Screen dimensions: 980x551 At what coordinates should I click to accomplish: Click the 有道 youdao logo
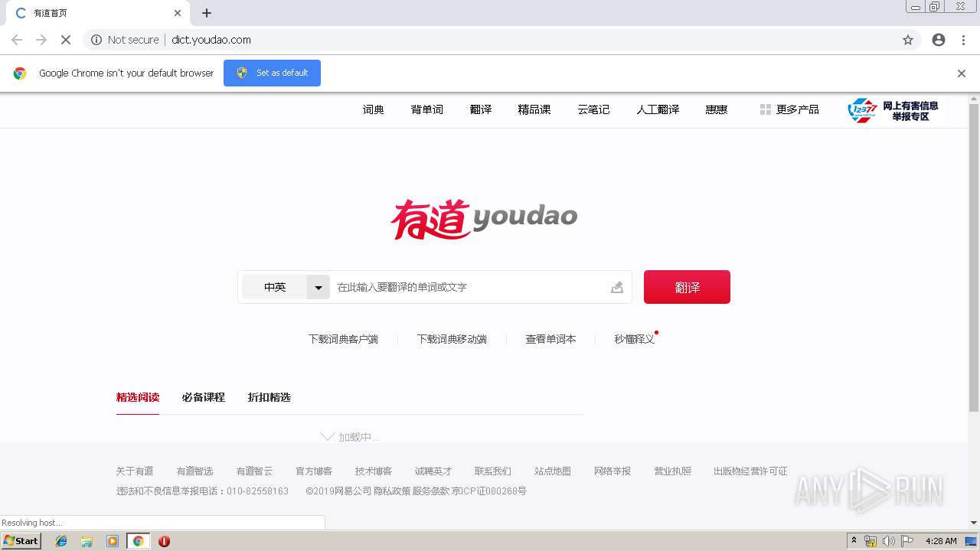(484, 219)
